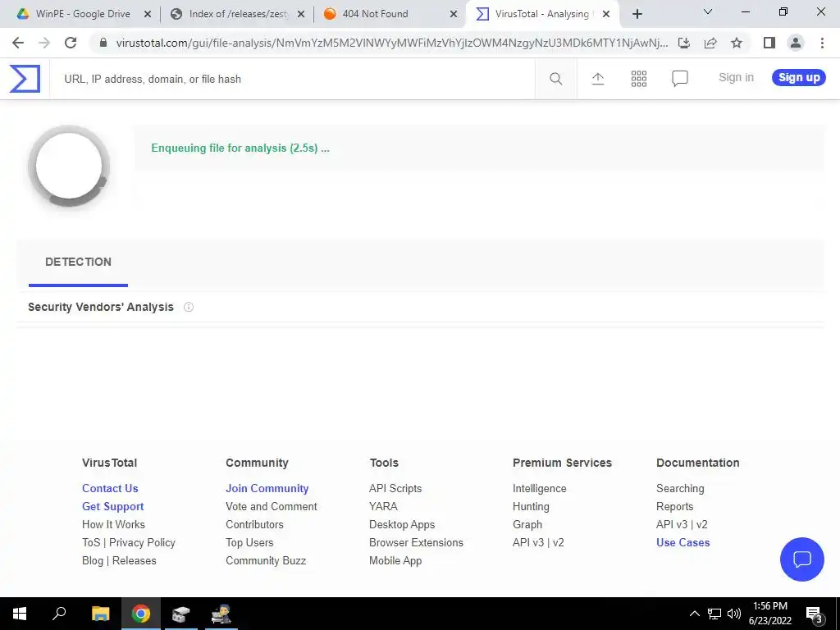Open the Community Buzz link
Viewport: 840px width, 630px height.
(266, 561)
